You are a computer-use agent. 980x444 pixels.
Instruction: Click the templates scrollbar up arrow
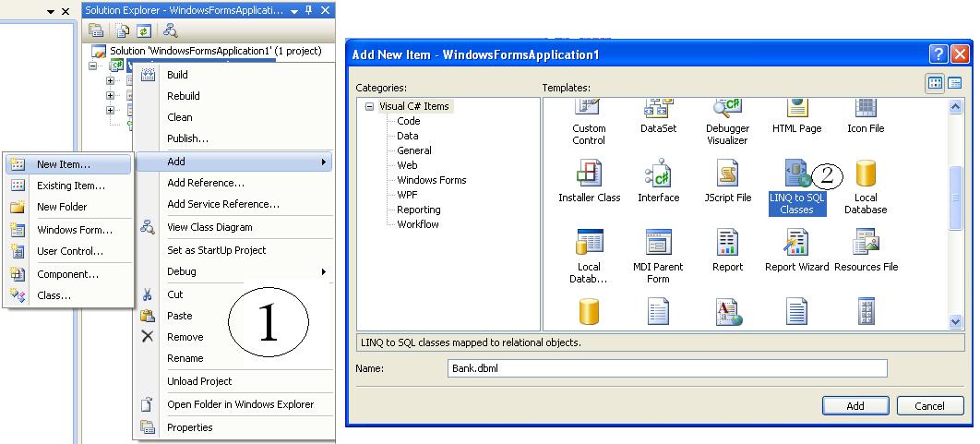[x=955, y=107]
